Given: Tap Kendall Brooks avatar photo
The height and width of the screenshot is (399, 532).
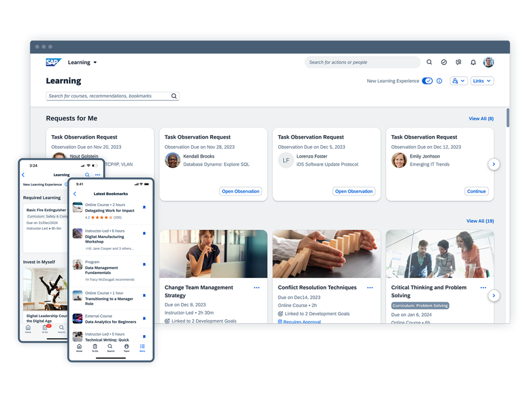Looking at the screenshot, I should pos(172,160).
